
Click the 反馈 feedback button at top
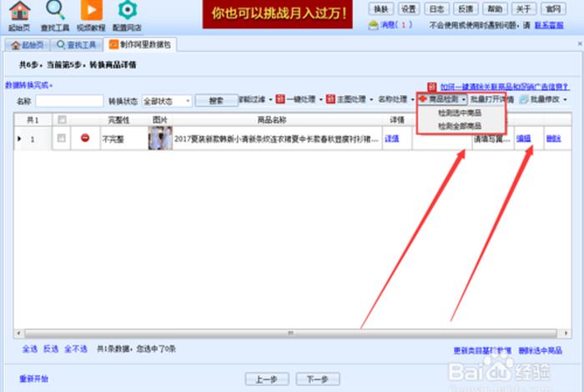(x=466, y=9)
